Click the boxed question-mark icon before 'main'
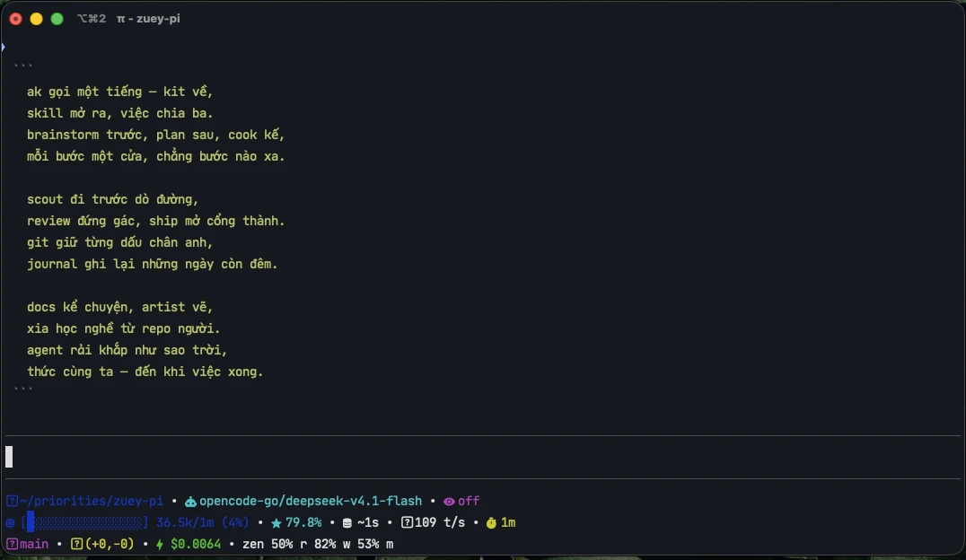Screen dimensions: 966x560 12,545
